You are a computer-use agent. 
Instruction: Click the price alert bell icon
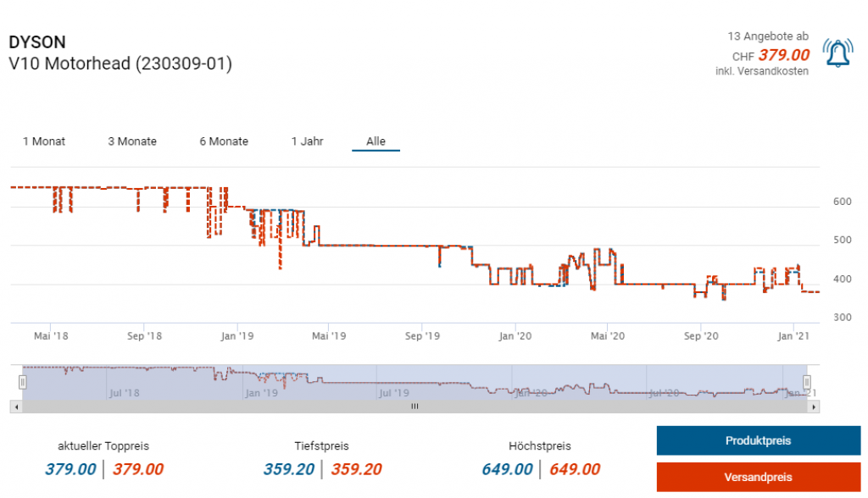coord(838,55)
